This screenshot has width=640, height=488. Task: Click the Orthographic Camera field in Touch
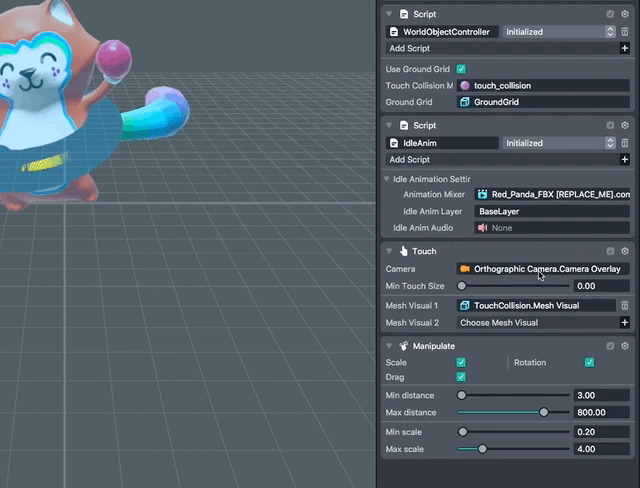point(543,269)
